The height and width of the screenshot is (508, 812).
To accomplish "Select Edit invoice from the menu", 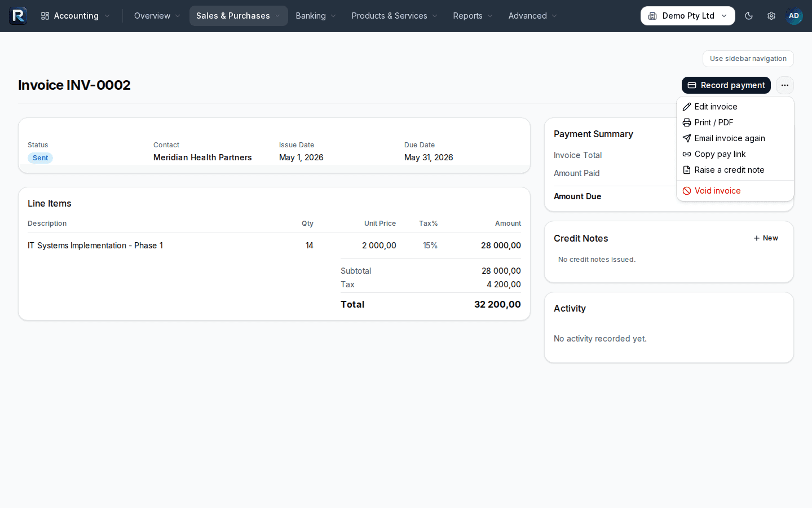I will [735, 107].
